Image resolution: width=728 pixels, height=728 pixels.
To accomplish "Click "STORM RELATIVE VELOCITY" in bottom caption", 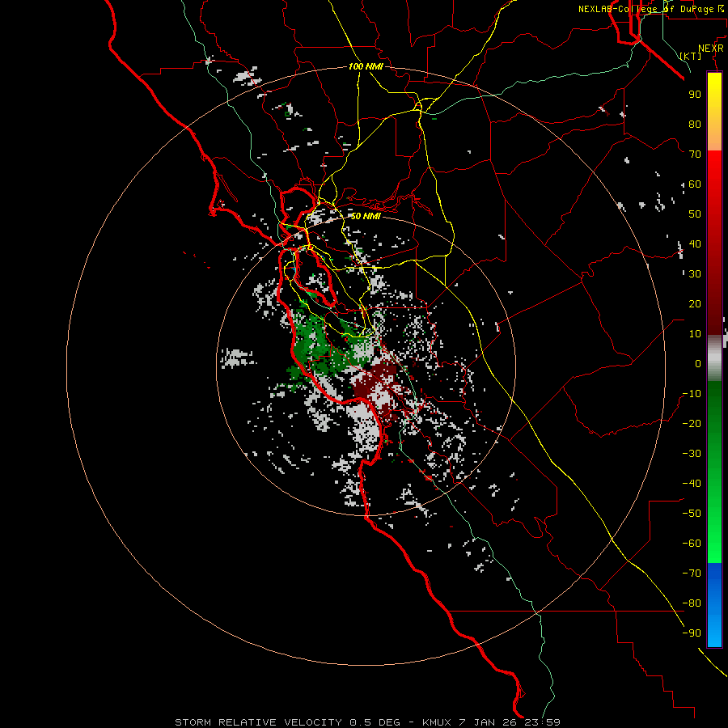I will pyautogui.click(x=258, y=722).
